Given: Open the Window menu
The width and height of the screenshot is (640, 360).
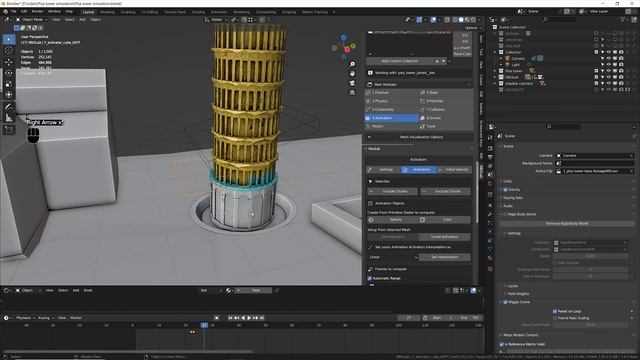Looking at the screenshot, I should click(54, 11).
